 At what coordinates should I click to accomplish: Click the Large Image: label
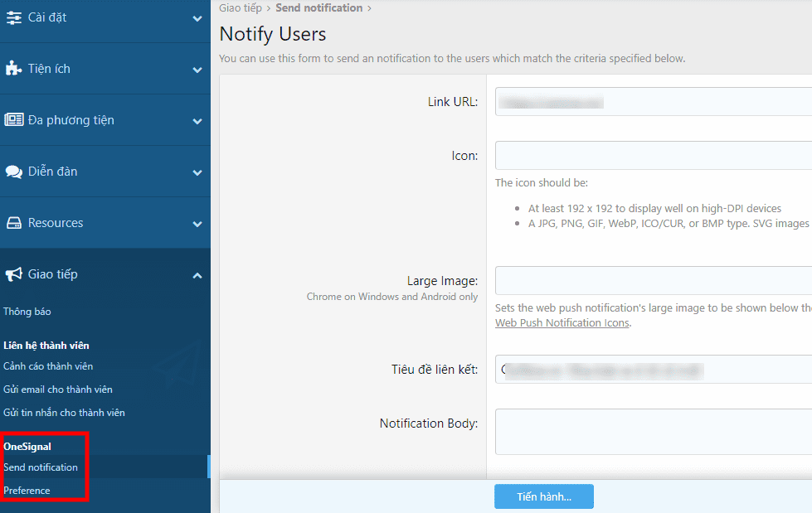[x=442, y=281]
